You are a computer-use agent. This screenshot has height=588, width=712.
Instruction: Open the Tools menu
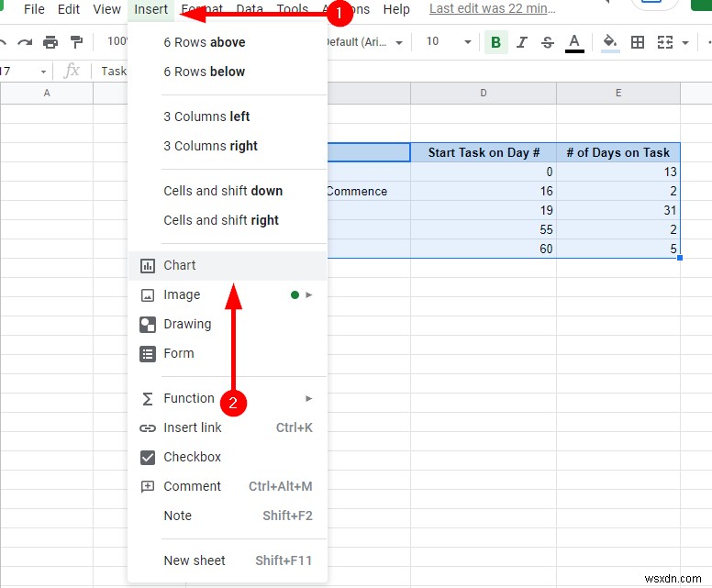point(293,8)
